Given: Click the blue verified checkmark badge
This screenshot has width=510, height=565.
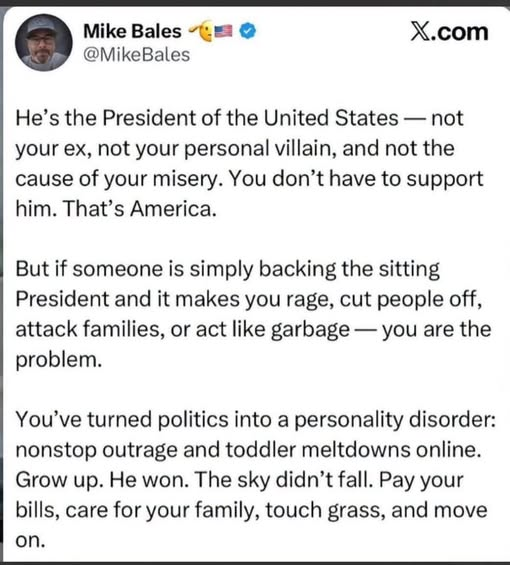Looking at the screenshot, I should click(x=248, y=31).
